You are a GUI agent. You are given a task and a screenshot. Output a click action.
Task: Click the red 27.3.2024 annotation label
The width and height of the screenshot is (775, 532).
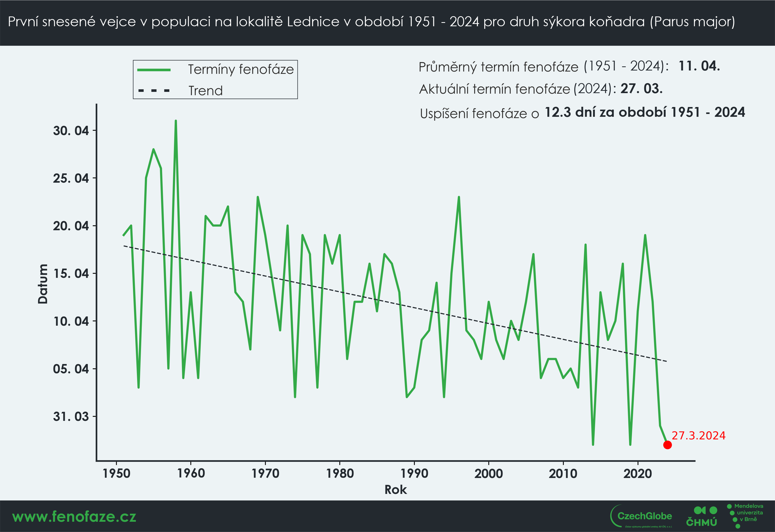click(x=698, y=435)
